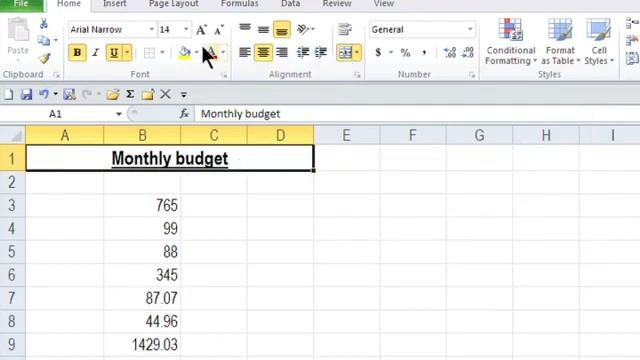
Task: Click the Copy icon in Clipboard group
Action: (x=44, y=40)
